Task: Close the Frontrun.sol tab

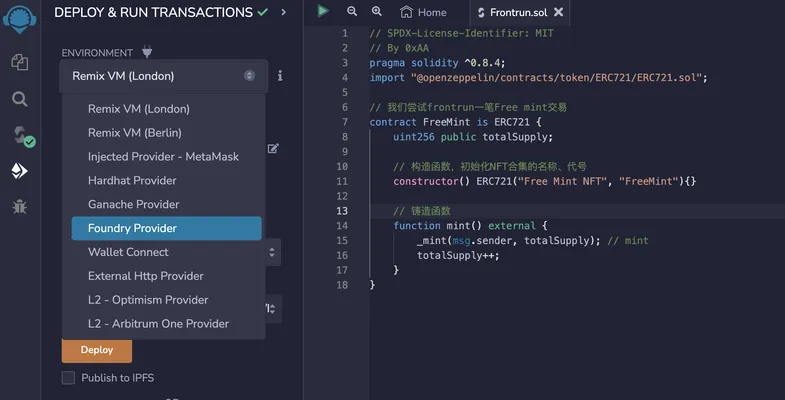Action: pyautogui.click(x=559, y=12)
